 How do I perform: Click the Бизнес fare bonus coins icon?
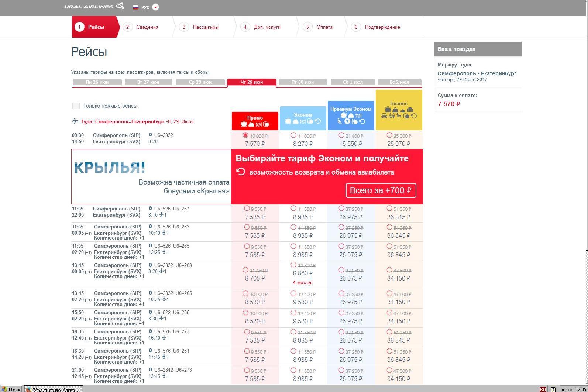(406, 116)
